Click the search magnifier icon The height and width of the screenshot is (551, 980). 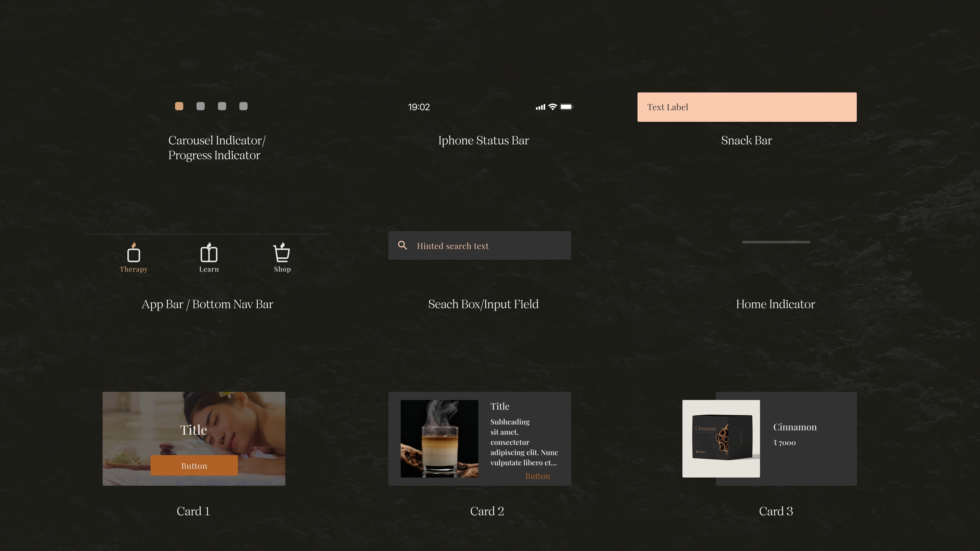point(402,245)
